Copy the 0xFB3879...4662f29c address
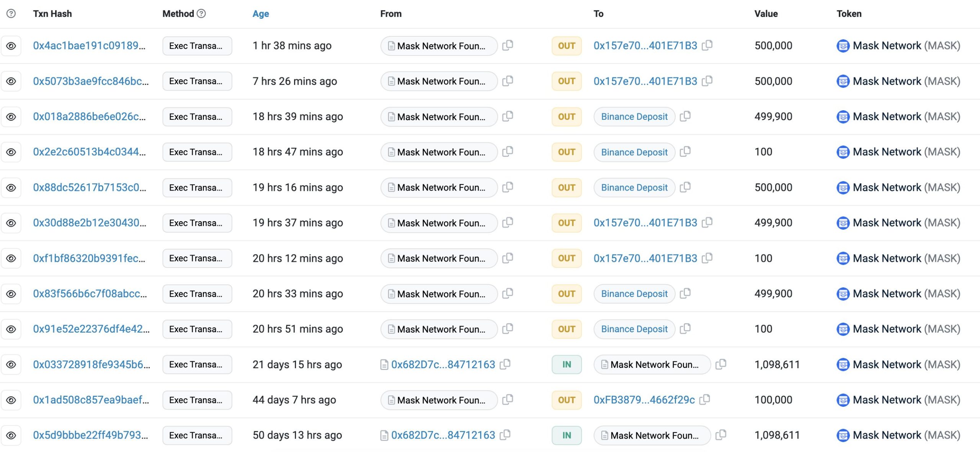The height and width of the screenshot is (452, 980). [x=704, y=400]
